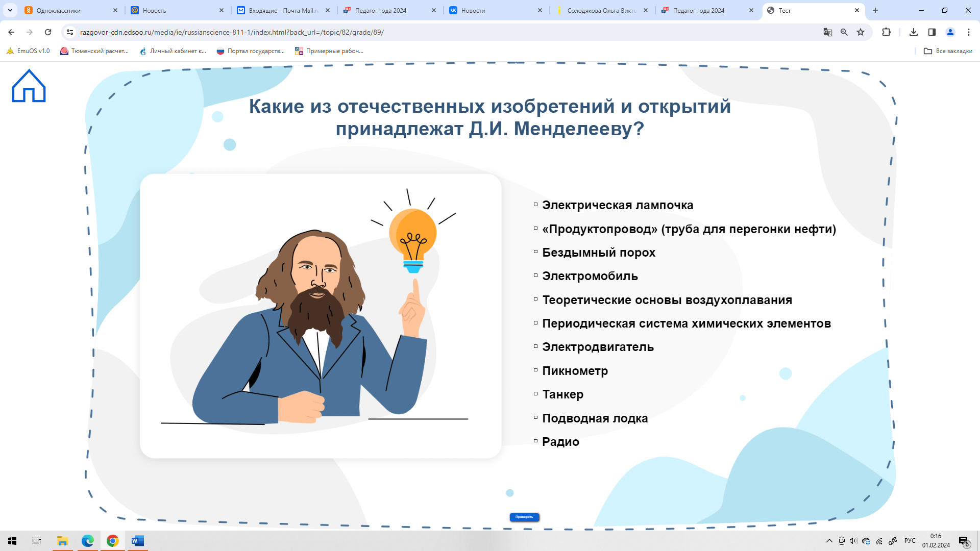Screen dimensions: 980x551
Task: Go back in browser history
Action: pos(11,32)
